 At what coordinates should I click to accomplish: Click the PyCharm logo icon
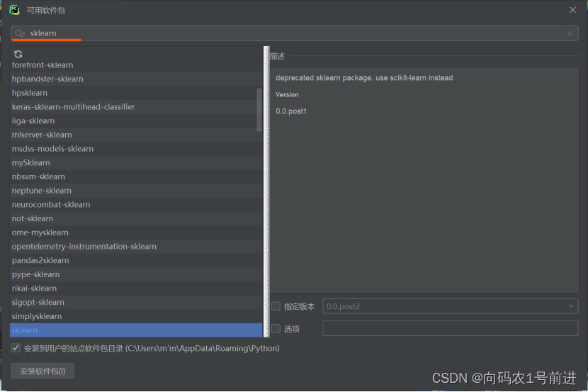[15, 10]
